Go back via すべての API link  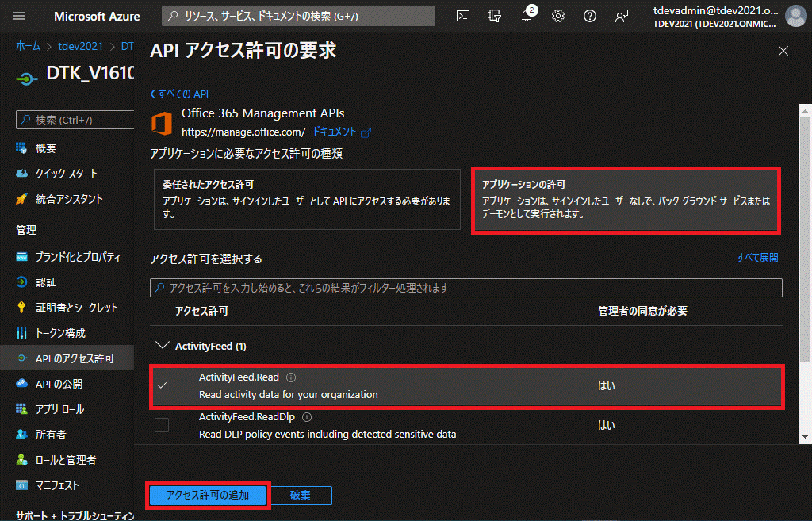click(179, 94)
